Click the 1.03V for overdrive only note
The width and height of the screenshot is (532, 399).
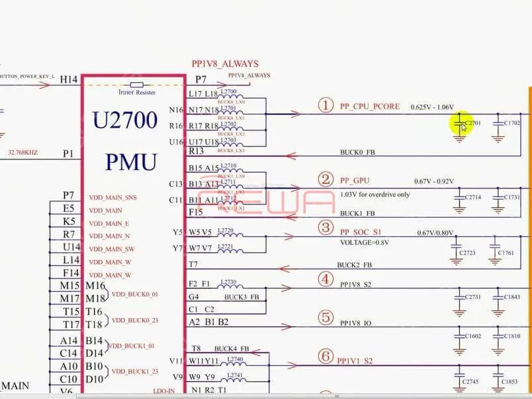coord(375,195)
